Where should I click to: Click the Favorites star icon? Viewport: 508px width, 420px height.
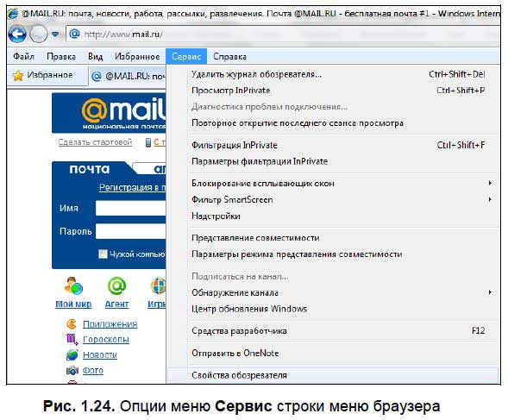click(18, 76)
